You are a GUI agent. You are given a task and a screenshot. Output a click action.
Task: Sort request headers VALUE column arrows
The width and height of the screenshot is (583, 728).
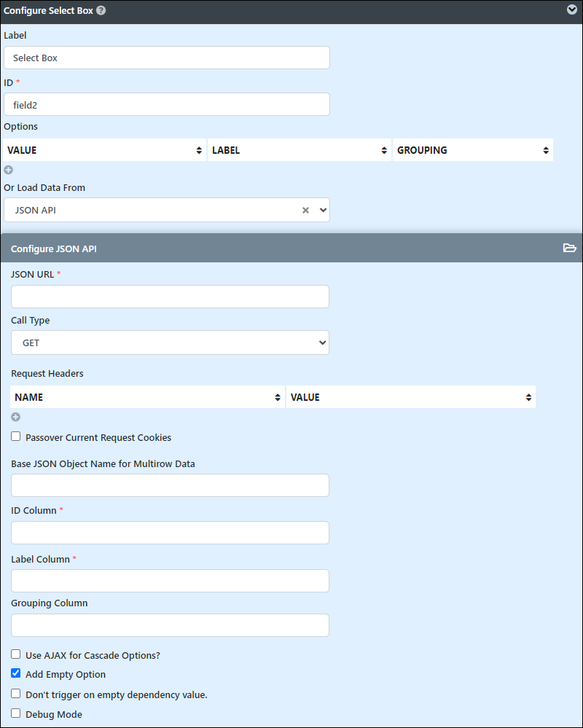528,397
